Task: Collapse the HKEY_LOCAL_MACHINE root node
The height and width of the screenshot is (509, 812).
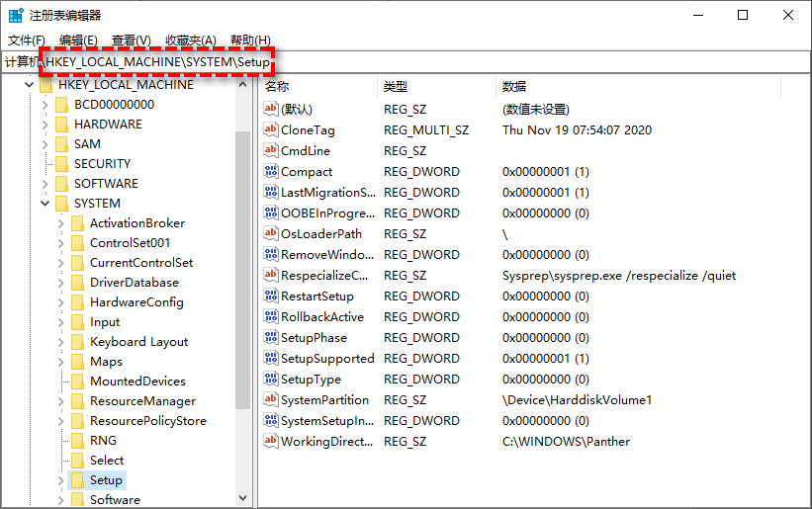Action: 29,85
